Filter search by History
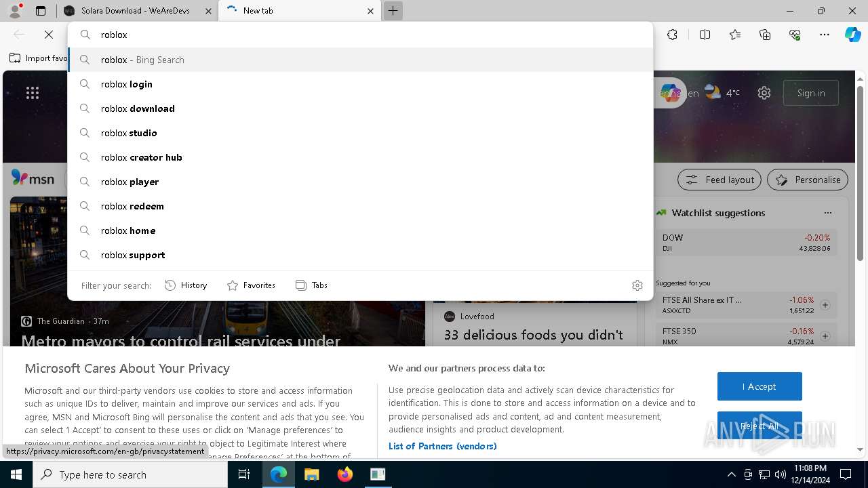 (x=186, y=285)
